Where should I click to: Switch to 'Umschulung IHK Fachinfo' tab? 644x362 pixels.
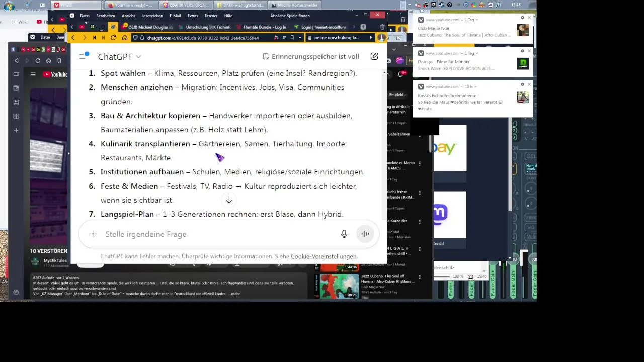point(205,27)
